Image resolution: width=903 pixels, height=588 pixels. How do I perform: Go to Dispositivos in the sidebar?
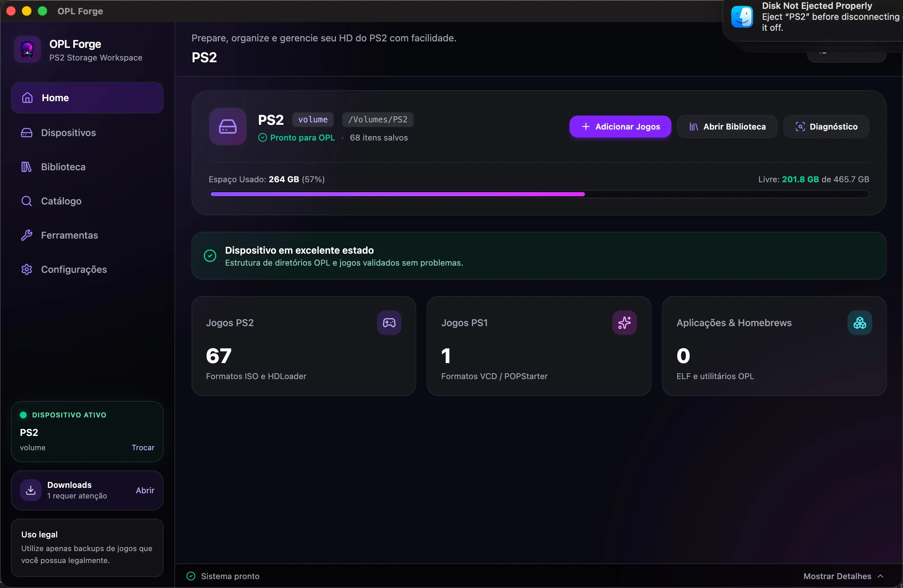(87, 133)
